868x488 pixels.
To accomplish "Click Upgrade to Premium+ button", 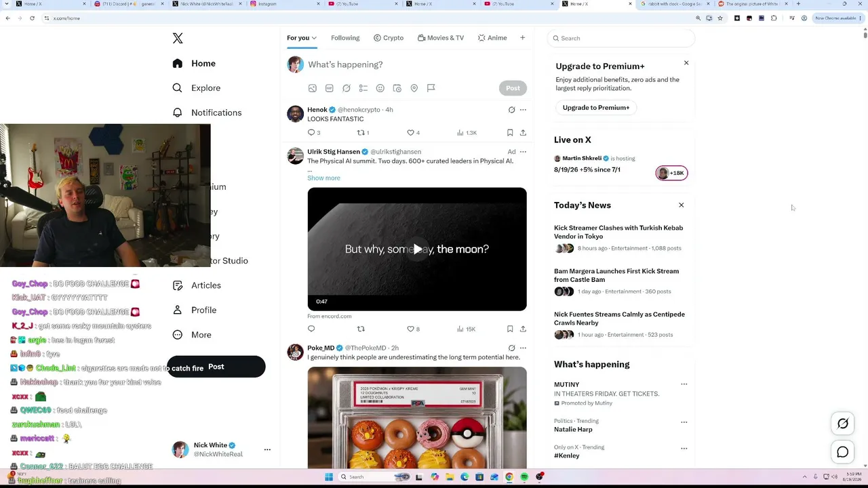I will 596,108.
